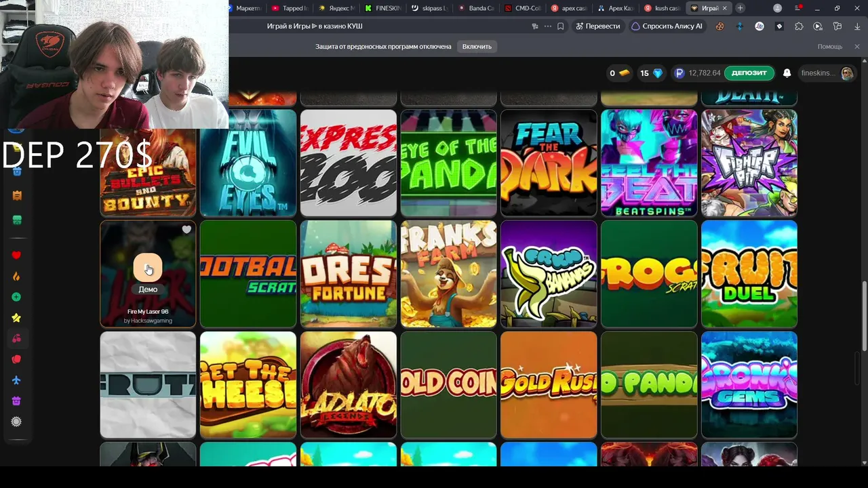Switch to the Tapped YouTube tab
This screenshot has height=488, width=868.
pos(290,8)
